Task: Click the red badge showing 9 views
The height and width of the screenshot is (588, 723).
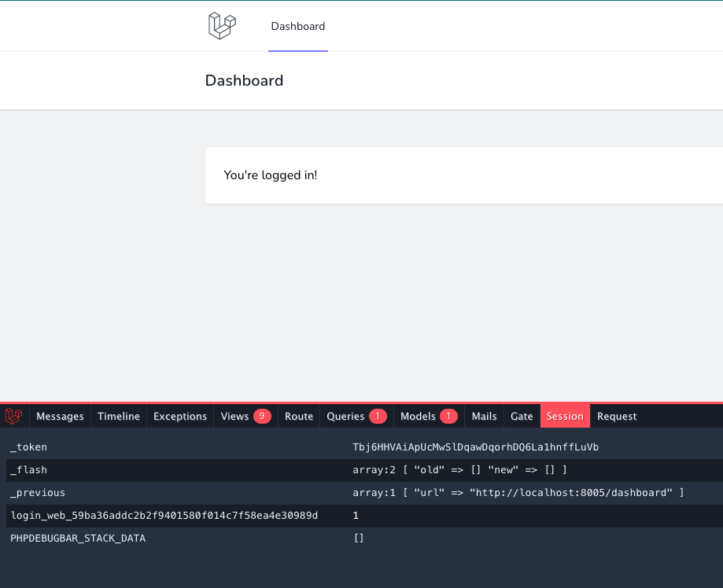Action: [x=260, y=416]
